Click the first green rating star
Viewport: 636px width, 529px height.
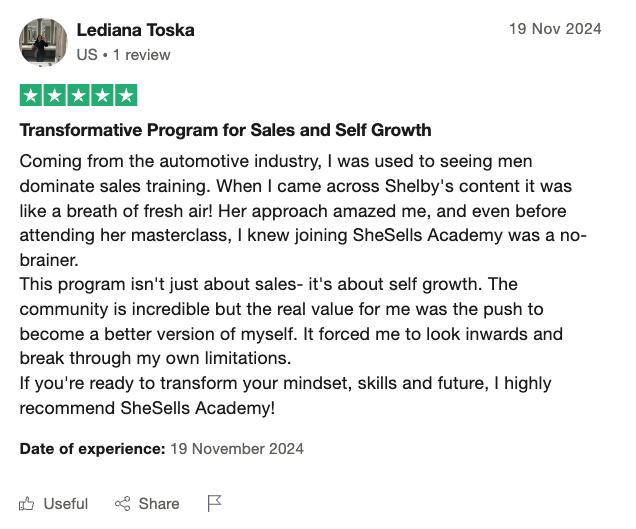31,95
